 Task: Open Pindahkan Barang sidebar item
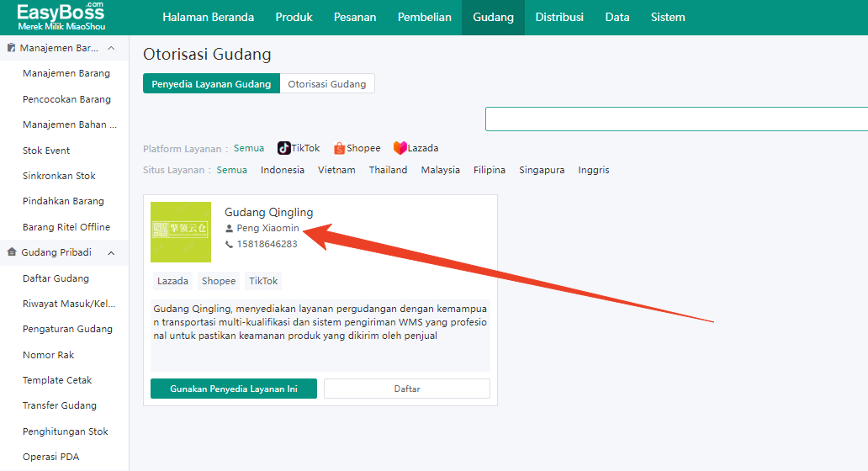click(x=63, y=202)
